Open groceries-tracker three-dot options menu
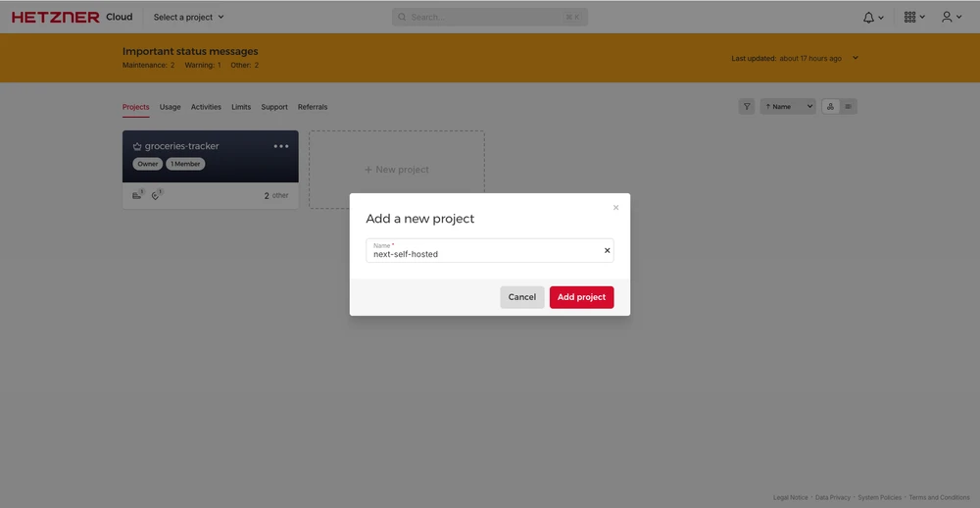 (x=281, y=146)
